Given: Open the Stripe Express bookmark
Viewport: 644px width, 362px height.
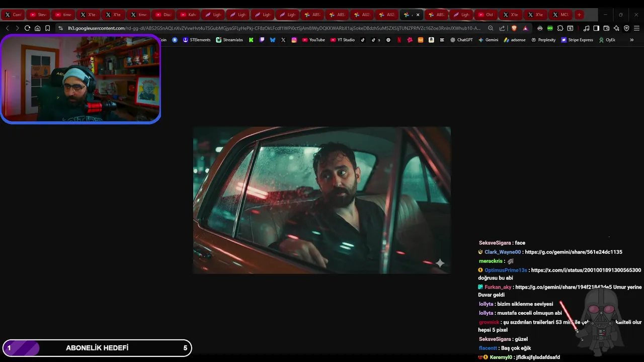Looking at the screenshot, I should tap(577, 40).
